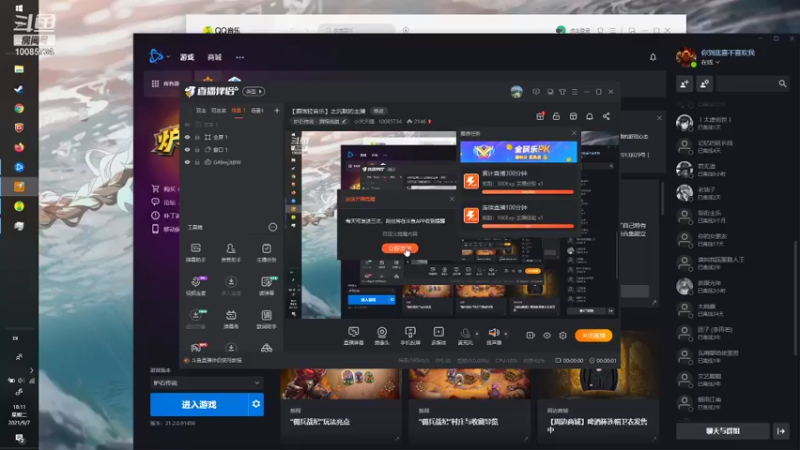
Task: Open the Battle.net three-dots overflow menu
Action: (x=240, y=57)
